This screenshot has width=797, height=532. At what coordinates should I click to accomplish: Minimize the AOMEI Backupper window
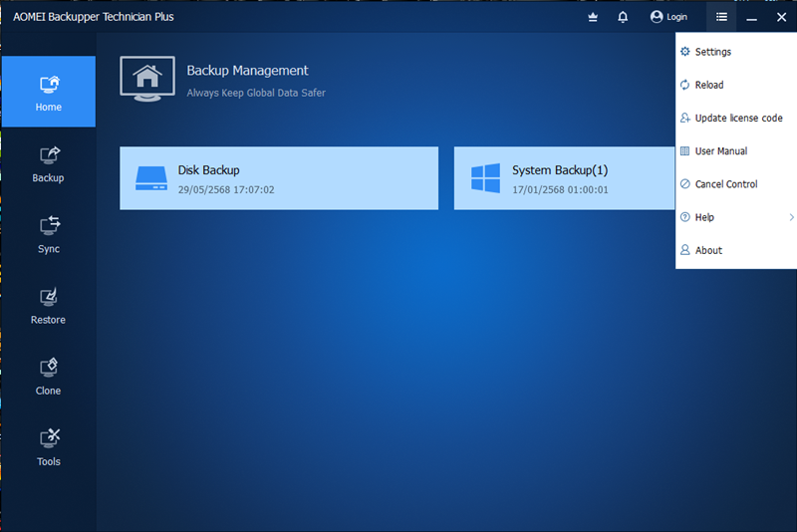tap(752, 17)
